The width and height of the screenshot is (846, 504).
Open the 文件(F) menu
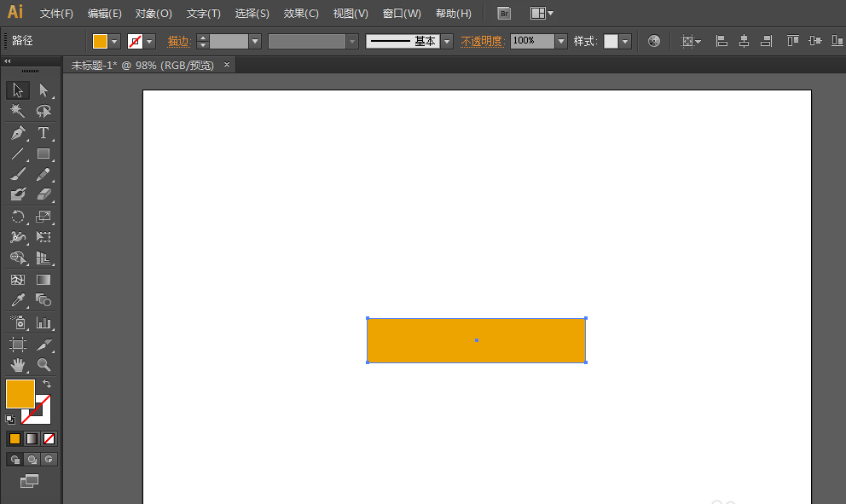[56, 14]
